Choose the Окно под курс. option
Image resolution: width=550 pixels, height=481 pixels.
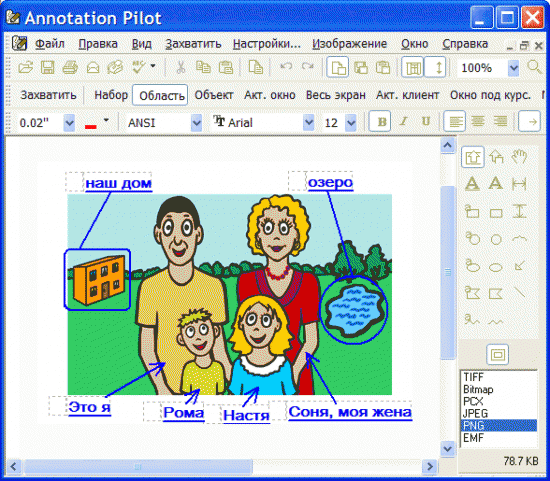coord(490,95)
